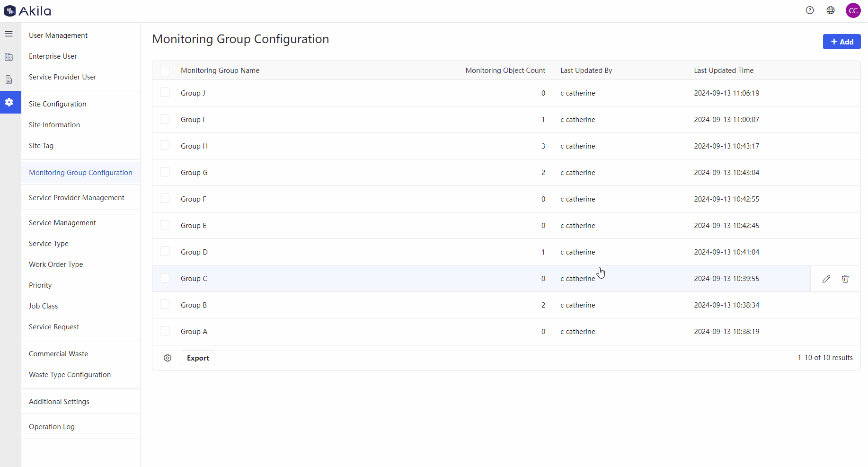Open Operation Log menu item
This screenshot has width=868, height=467.
pyautogui.click(x=52, y=427)
